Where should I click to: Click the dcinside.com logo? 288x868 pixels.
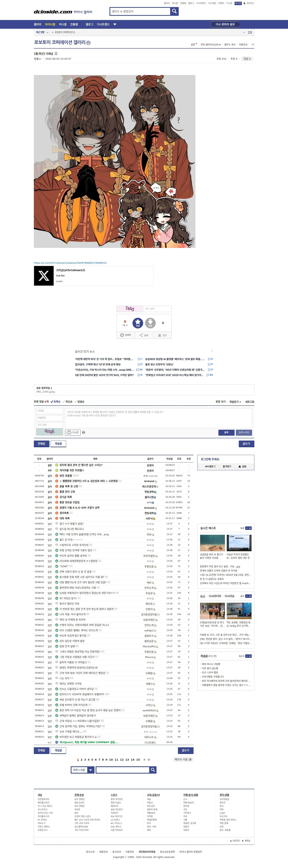coord(53,12)
